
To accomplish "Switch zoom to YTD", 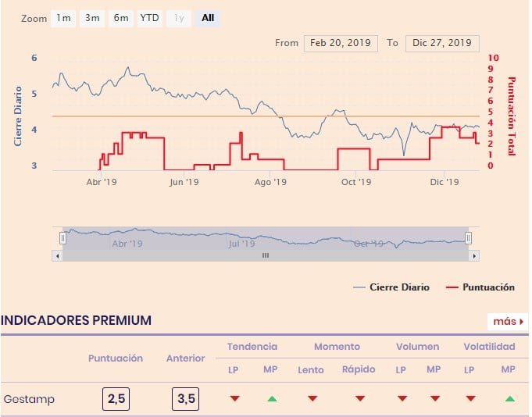I will point(148,18).
